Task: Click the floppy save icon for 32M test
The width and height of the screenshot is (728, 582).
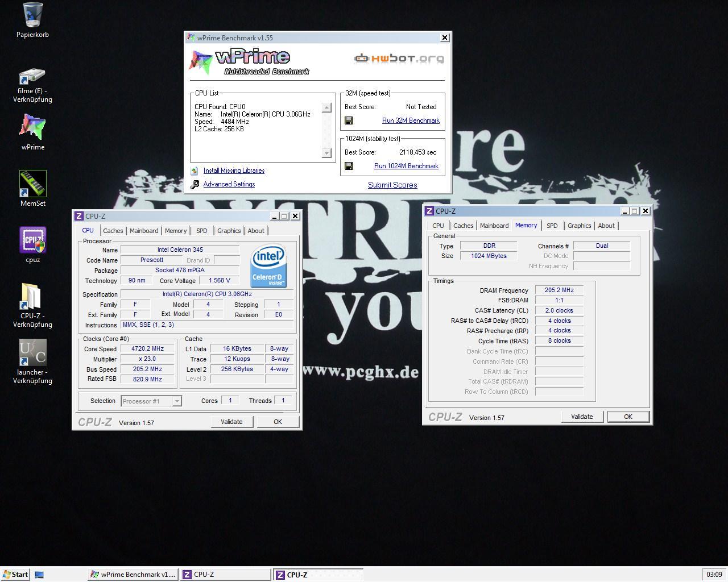Action: coord(349,120)
